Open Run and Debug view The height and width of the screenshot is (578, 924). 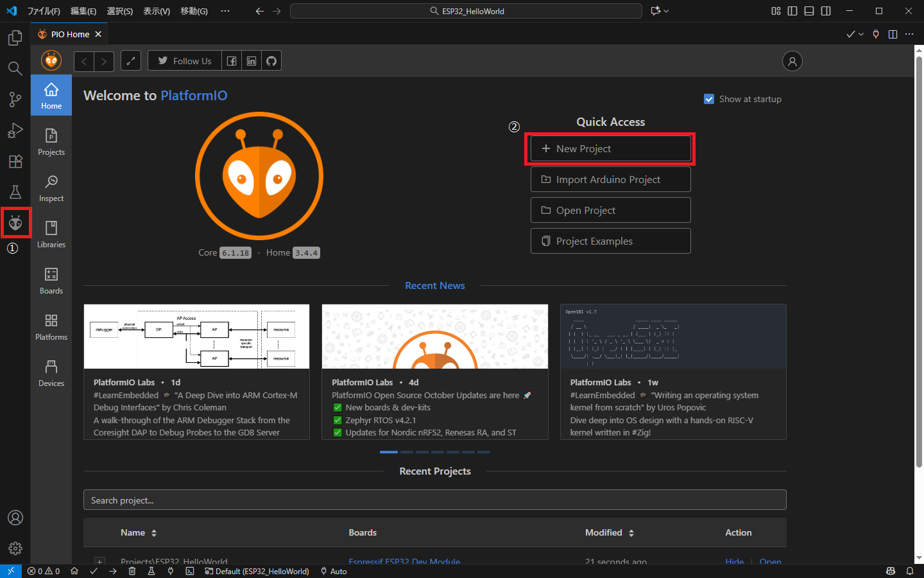click(x=15, y=130)
